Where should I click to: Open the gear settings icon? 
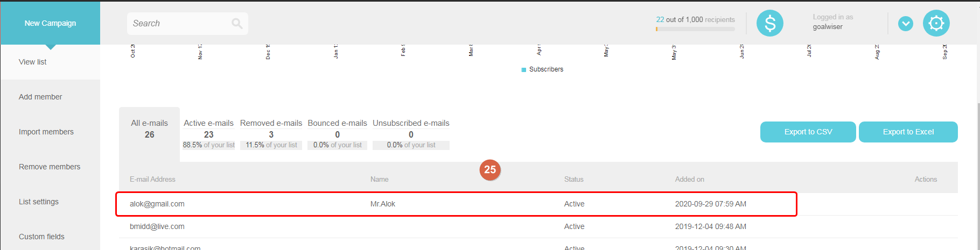click(936, 23)
